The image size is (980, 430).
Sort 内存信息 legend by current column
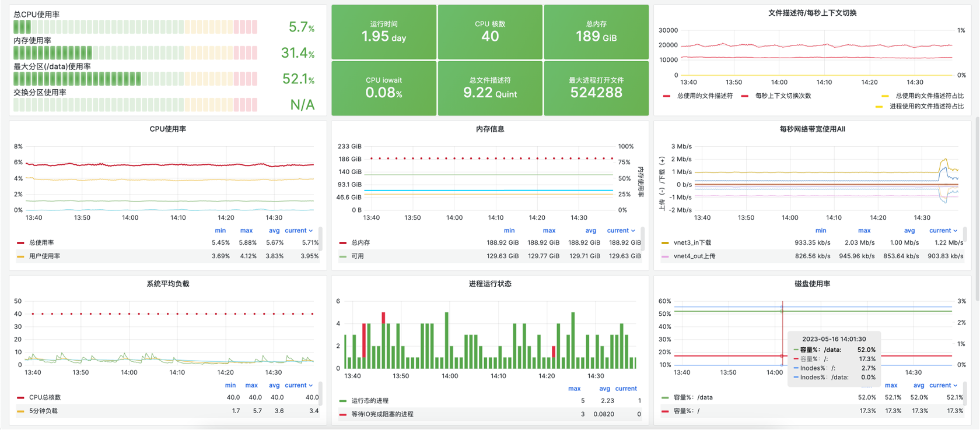pos(621,231)
